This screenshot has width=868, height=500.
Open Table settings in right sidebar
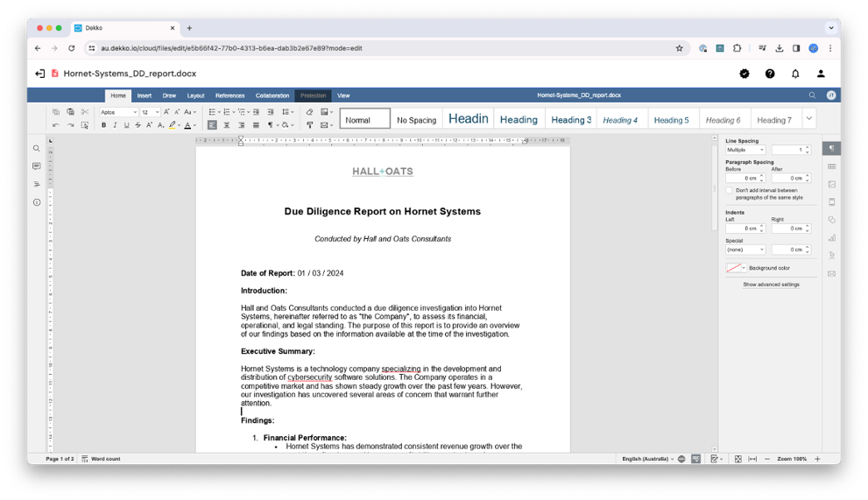click(831, 166)
